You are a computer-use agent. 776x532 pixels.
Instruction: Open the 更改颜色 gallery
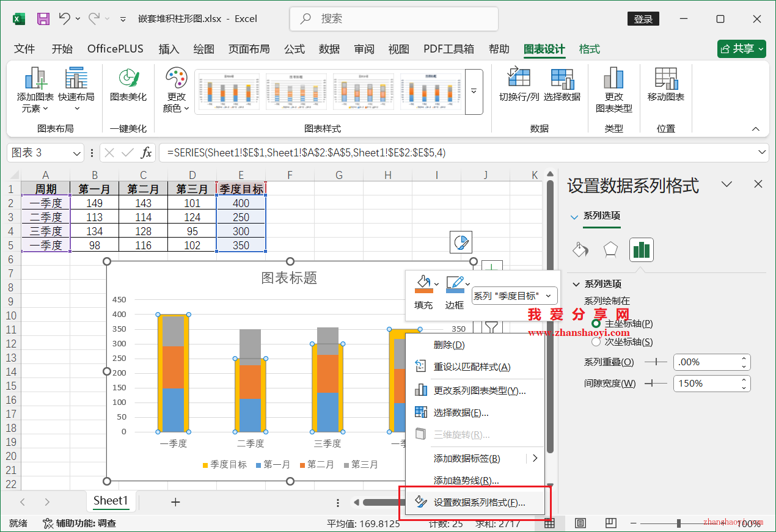(x=175, y=90)
